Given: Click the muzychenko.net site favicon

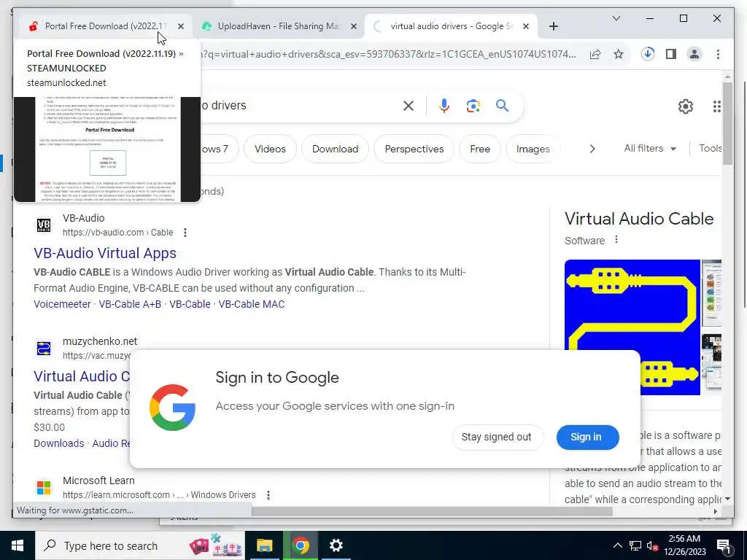Looking at the screenshot, I should [x=44, y=348].
